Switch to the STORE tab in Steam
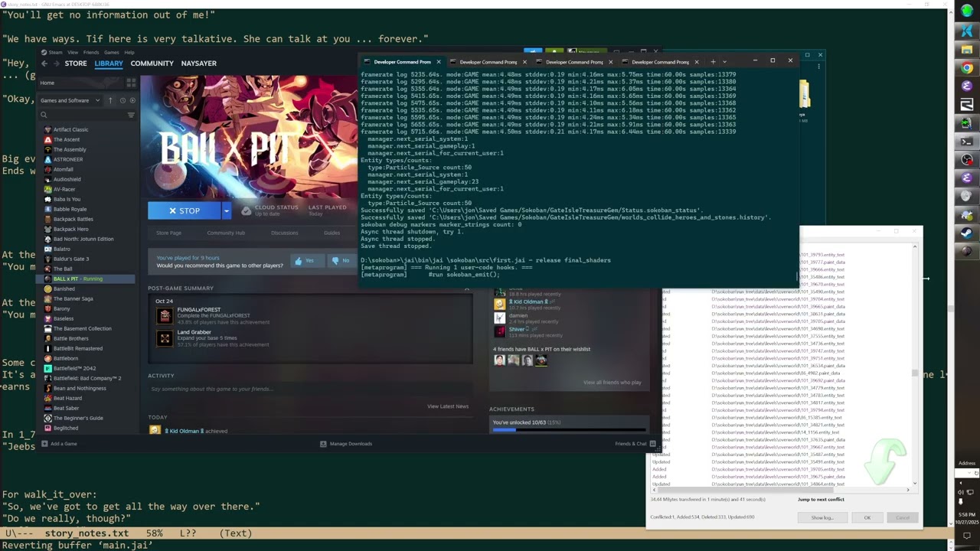The height and width of the screenshot is (551, 980). [76, 64]
